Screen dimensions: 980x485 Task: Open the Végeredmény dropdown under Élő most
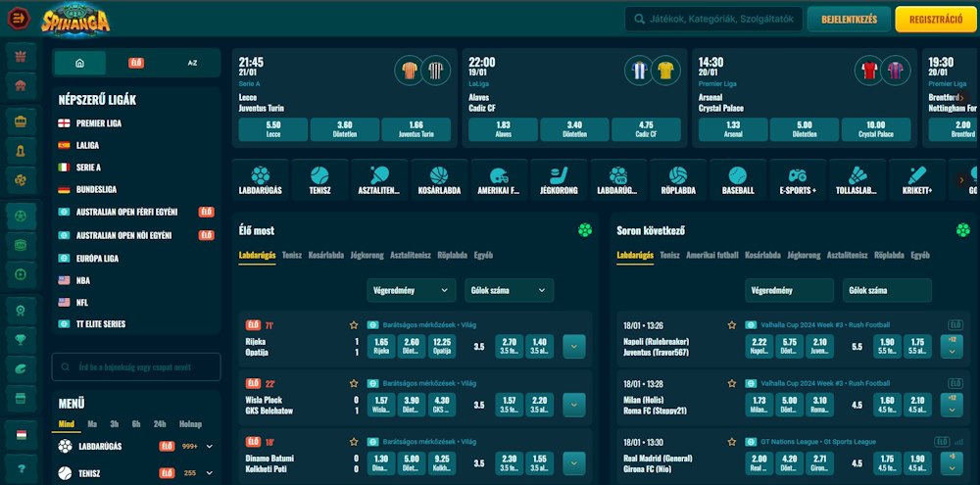(412, 290)
